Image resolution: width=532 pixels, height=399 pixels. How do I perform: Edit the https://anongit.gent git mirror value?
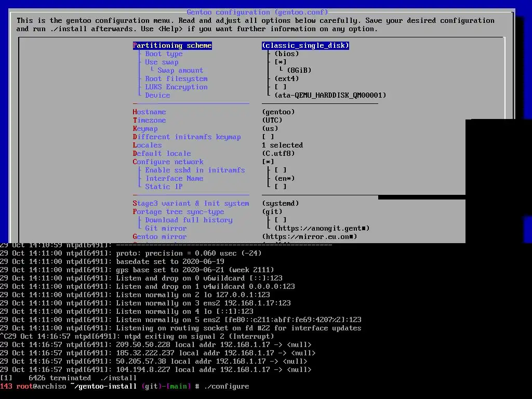[x=322, y=229]
